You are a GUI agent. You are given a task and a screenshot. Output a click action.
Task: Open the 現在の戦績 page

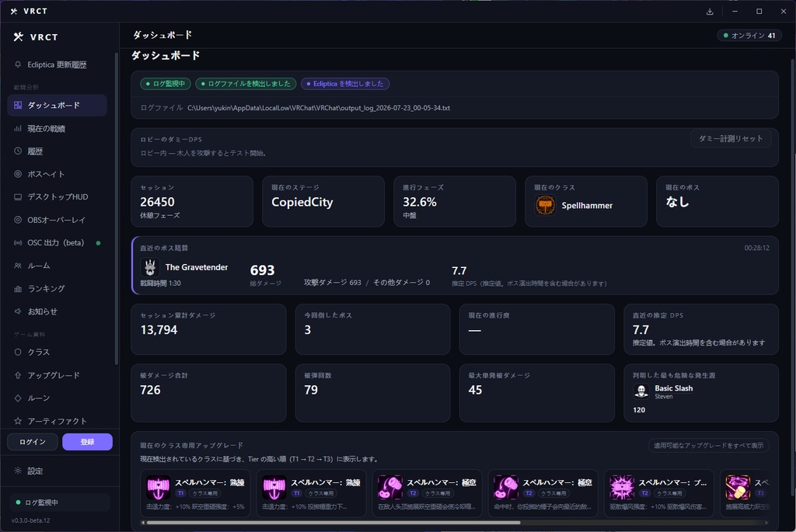[x=57, y=128]
